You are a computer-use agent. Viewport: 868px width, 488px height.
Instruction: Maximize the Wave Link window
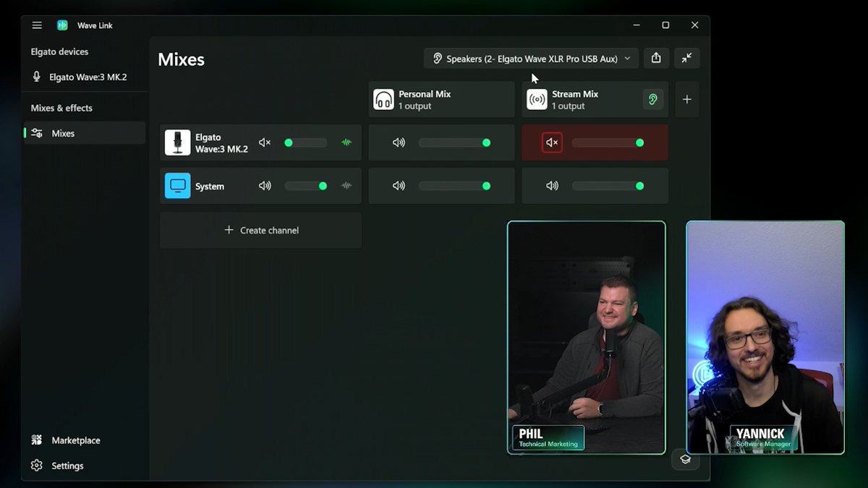[665, 25]
